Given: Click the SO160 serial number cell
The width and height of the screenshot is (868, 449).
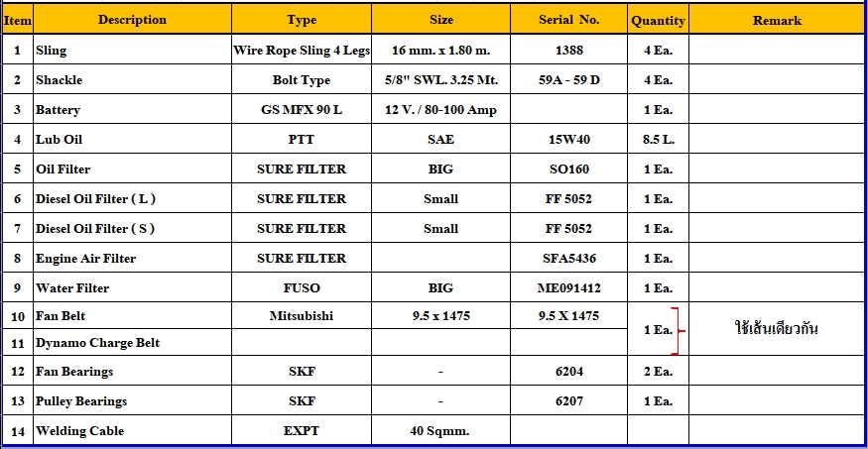Looking at the screenshot, I should (x=568, y=169).
